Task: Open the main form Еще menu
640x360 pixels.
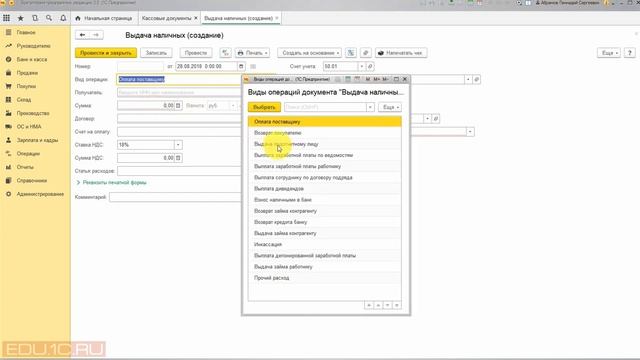Action: [609, 53]
